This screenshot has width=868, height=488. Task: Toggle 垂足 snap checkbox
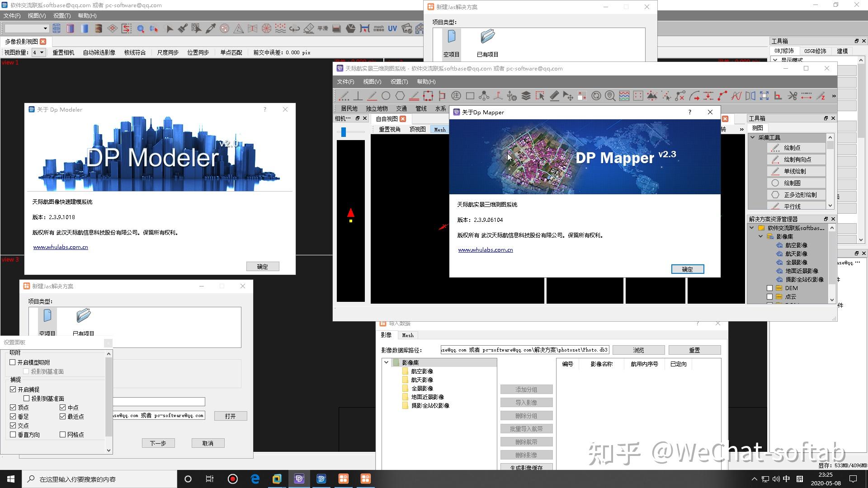13,417
